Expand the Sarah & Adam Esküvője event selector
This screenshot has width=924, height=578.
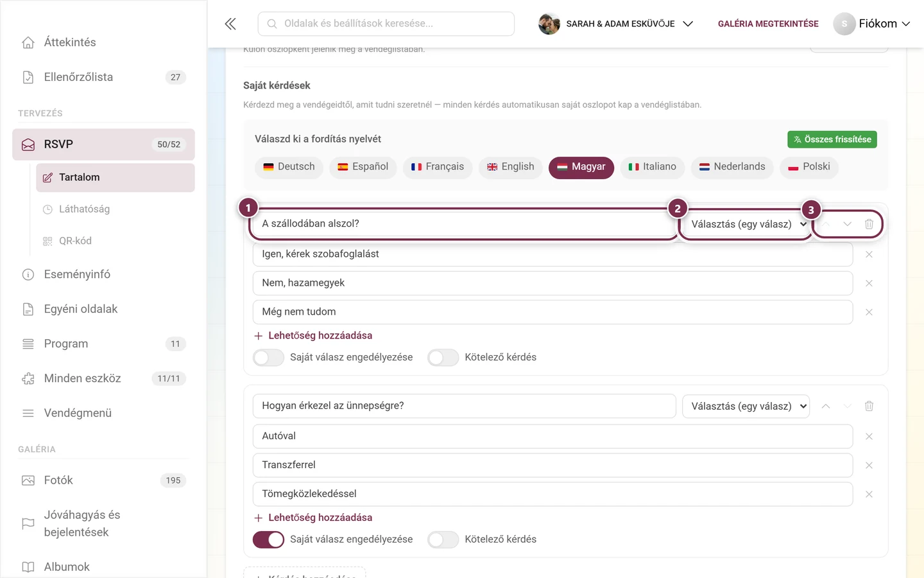click(616, 24)
